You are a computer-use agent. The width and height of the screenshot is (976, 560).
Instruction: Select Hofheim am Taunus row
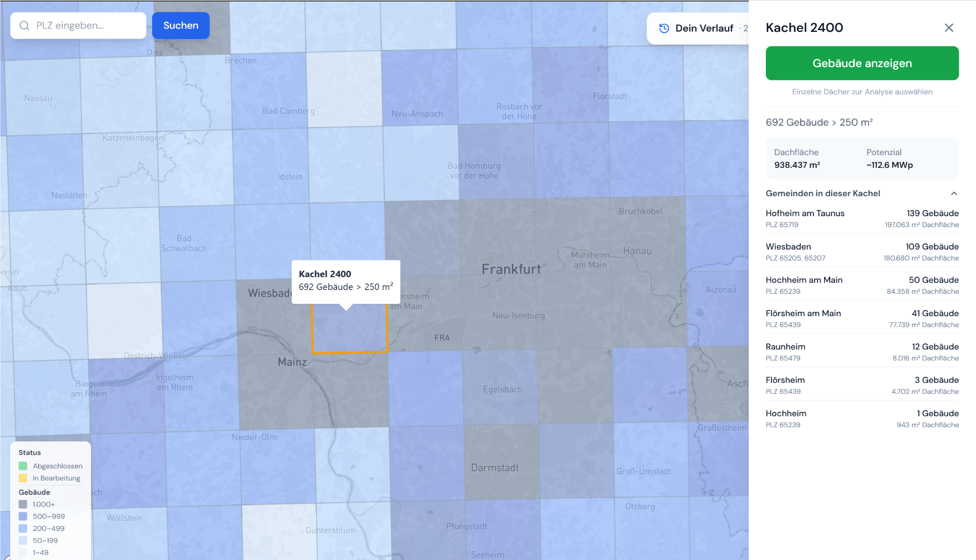point(862,219)
